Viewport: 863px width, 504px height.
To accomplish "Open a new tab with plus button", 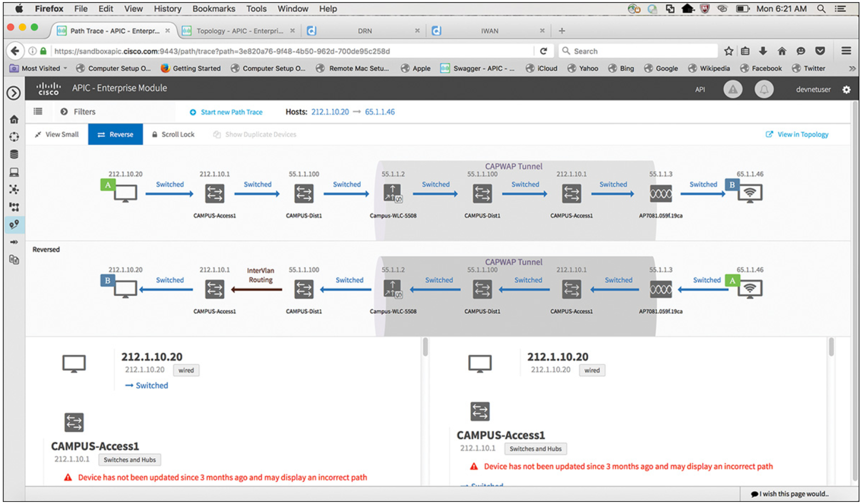I will (x=562, y=31).
